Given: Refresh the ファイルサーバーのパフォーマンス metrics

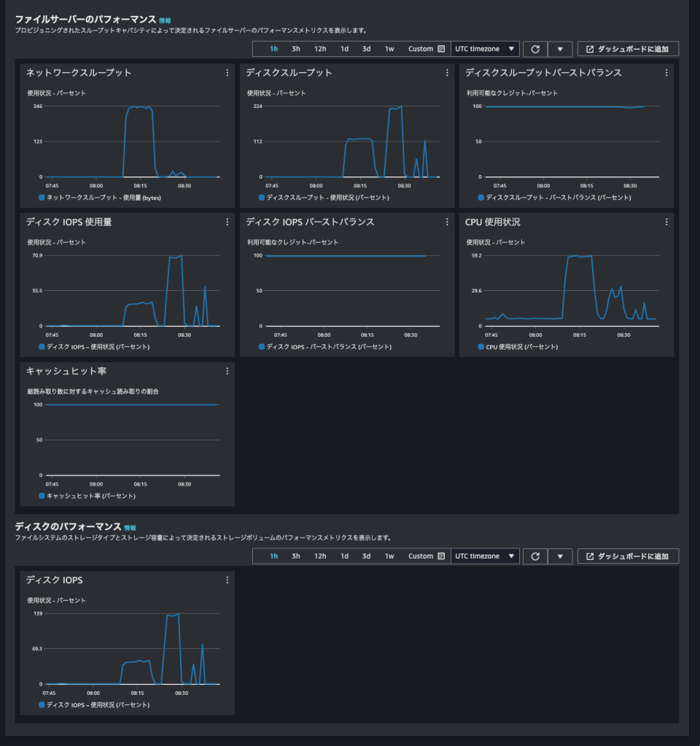Looking at the screenshot, I should pos(534,49).
